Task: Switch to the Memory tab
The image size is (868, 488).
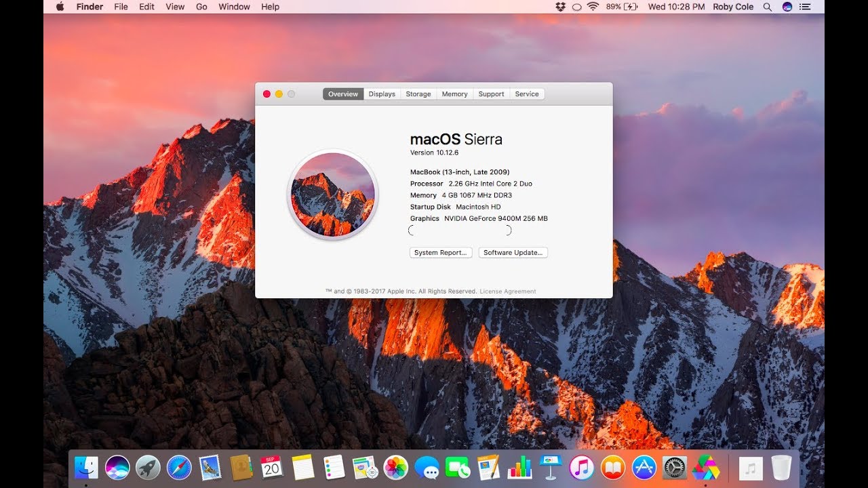Action: tap(454, 94)
